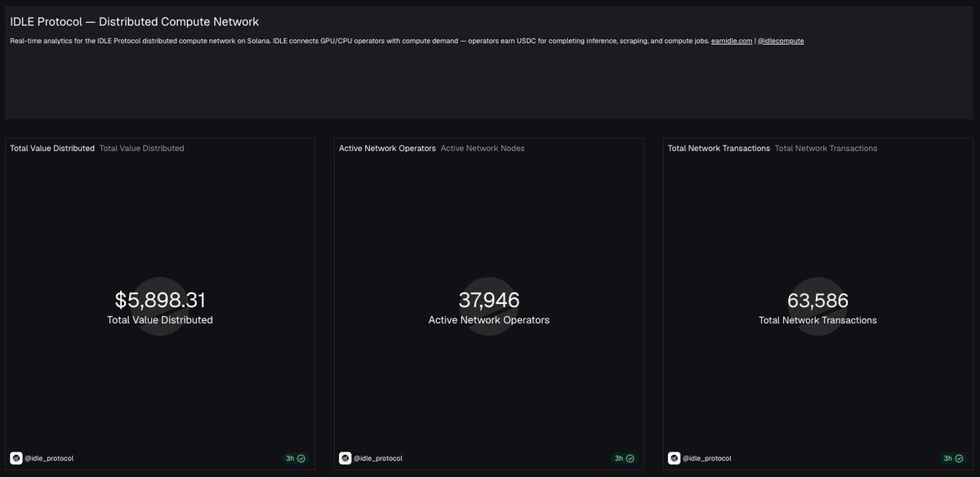This screenshot has height=477, width=980.
Task: Click 3h freshness badge on Active Network Operators panel
Action: (625, 458)
